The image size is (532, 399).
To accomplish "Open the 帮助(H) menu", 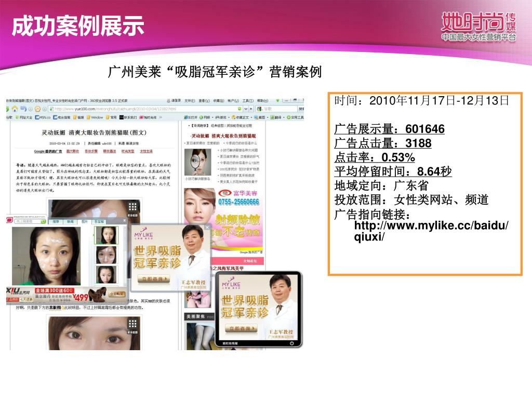I will click(x=262, y=101).
